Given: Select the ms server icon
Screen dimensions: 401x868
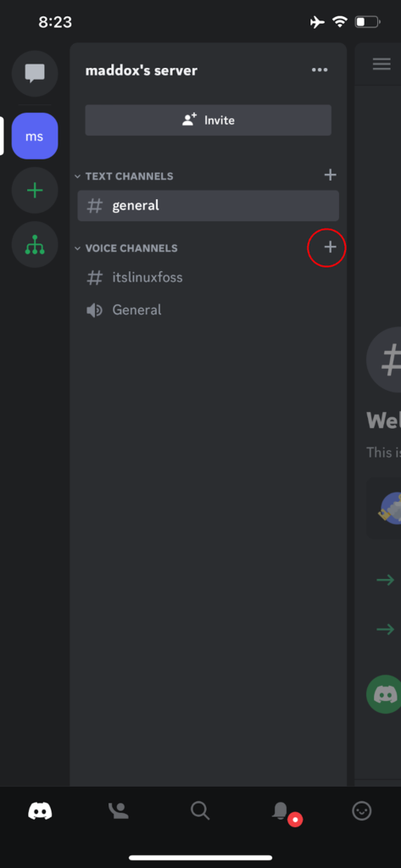Looking at the screenshot, I should point(35,136).
